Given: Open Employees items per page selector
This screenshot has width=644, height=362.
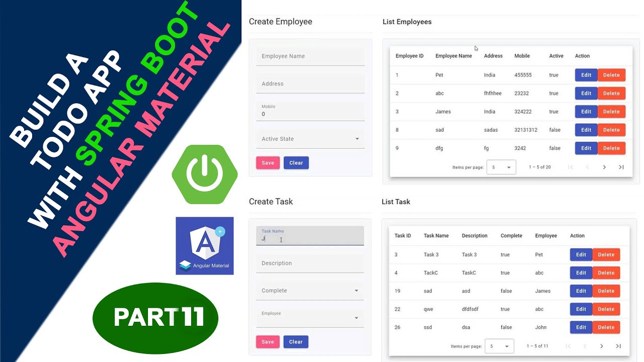Looking at the screenshot, I should pos(501,167).
